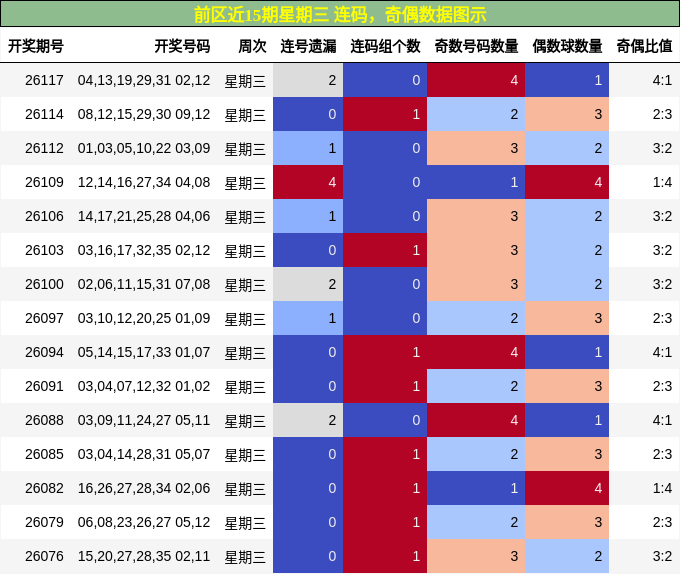Click issue number 26097
The width and height of the screenshot is (680, 574).
tap(44, 318)
